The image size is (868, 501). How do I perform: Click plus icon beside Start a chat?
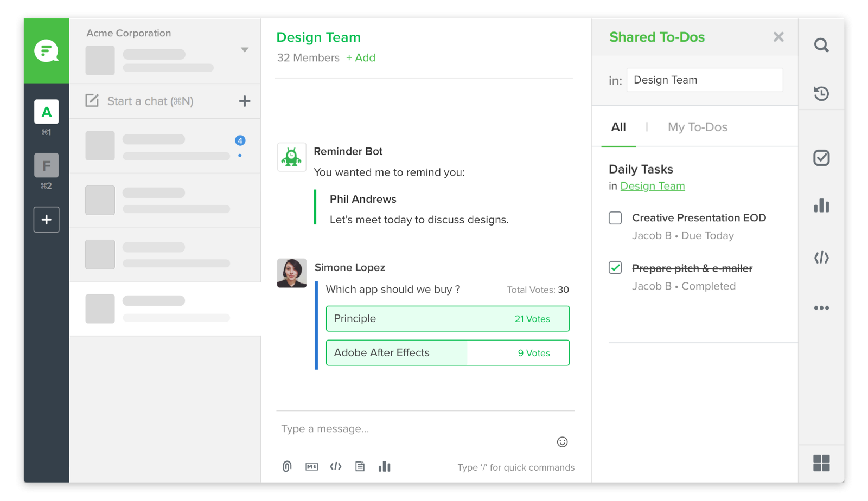pyautogui.click(x=245, y=101)
